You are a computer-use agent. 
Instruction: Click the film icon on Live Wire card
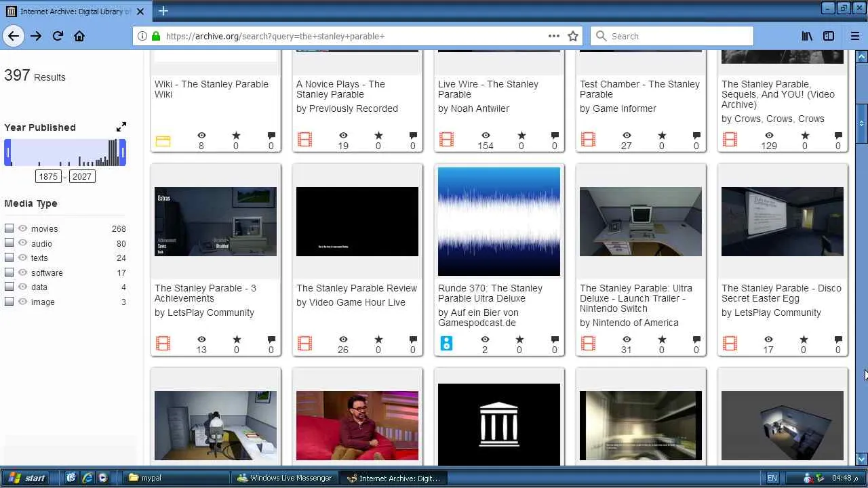pyautogui.click(x=446, y=140)
